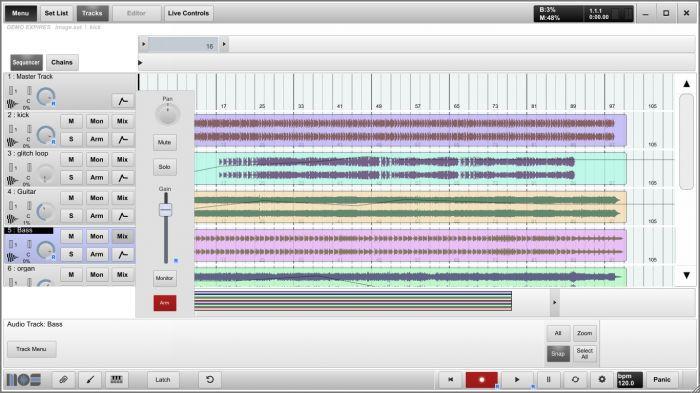Switch to the Tracks view
The height and width of the screenshot is (393, 700).
(92, 13)
